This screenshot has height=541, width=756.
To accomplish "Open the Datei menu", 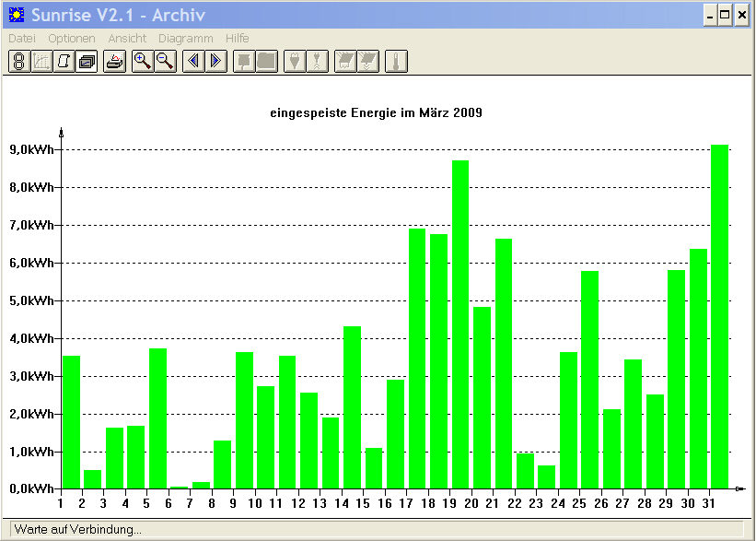I will click(22, 38).
